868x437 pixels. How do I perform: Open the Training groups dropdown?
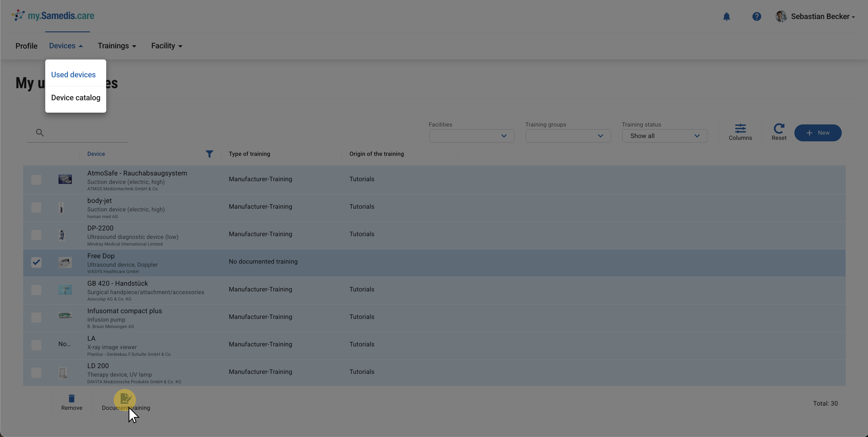tap(568, 136)
